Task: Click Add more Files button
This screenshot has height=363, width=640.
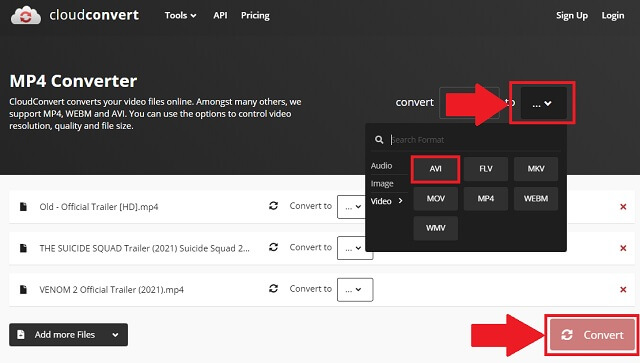Action: pos(68,335)
